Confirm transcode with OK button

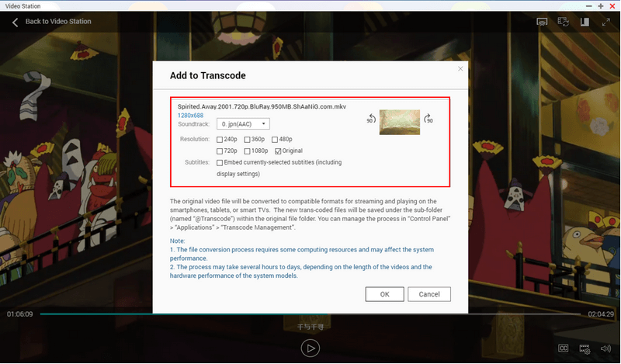point(384,294)
